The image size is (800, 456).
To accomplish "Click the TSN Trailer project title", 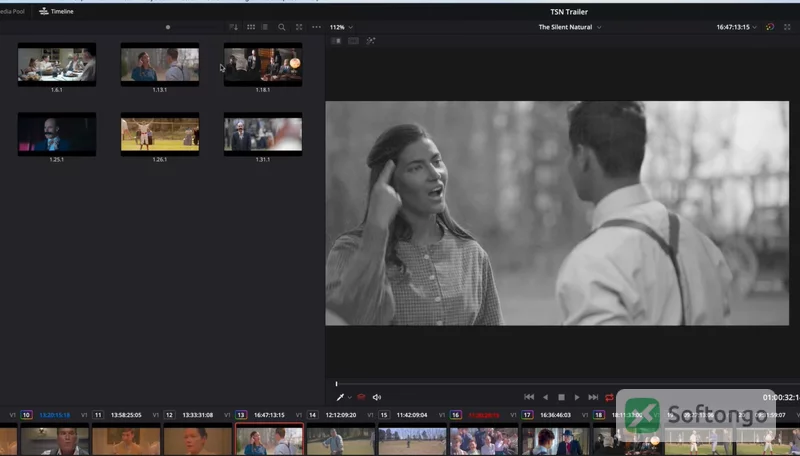I will click(569, 12).
